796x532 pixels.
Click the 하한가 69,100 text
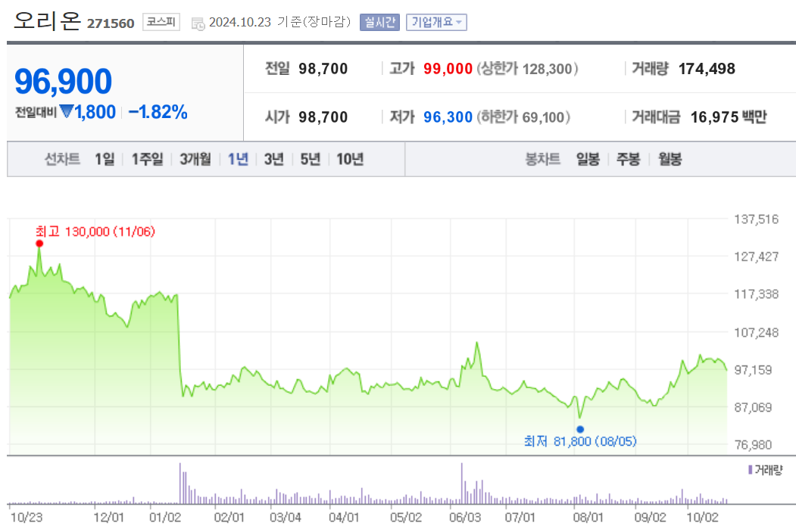pyautogui.click(x=523, y=117)
